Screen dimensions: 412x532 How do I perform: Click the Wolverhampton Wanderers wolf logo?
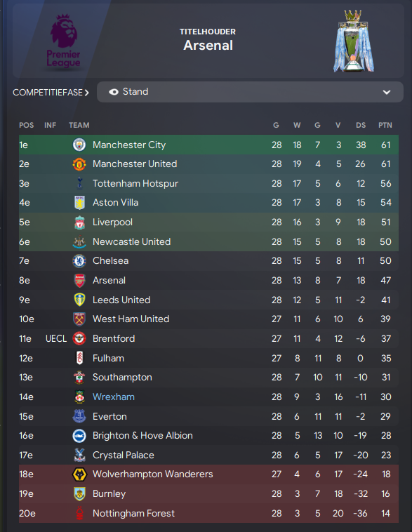click(x=79, y=474)
